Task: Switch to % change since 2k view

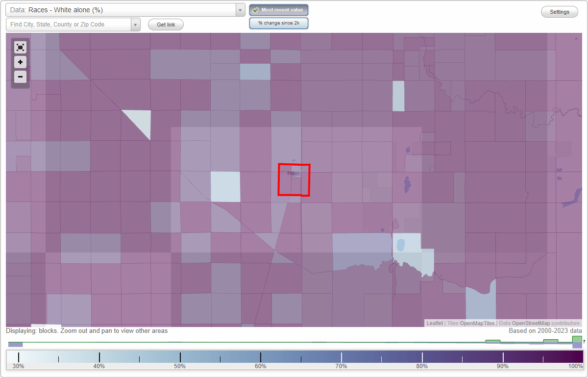Action: [278, 23]
